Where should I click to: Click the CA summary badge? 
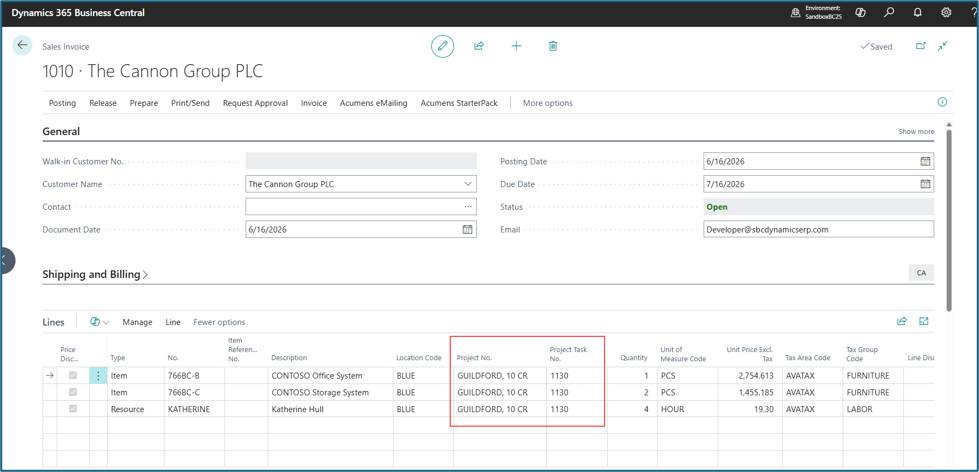click(921, 273)
